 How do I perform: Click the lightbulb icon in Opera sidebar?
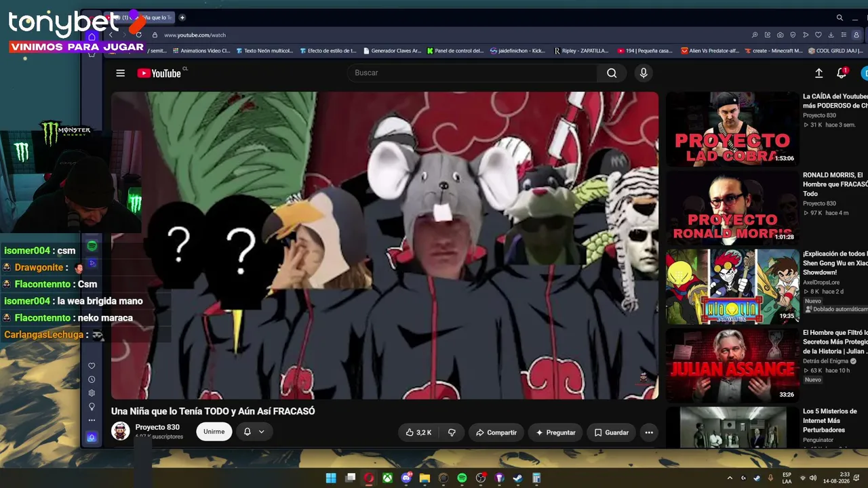[x=92, y=407]
